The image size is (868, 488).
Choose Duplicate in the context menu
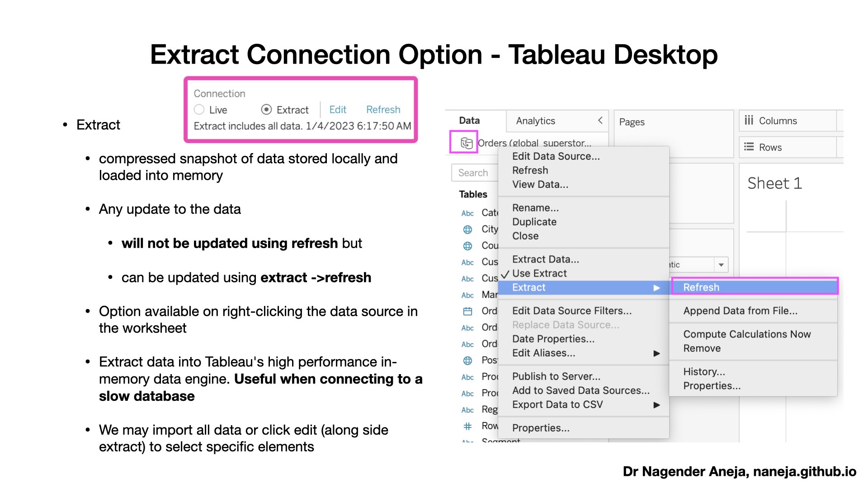[534, 222]
